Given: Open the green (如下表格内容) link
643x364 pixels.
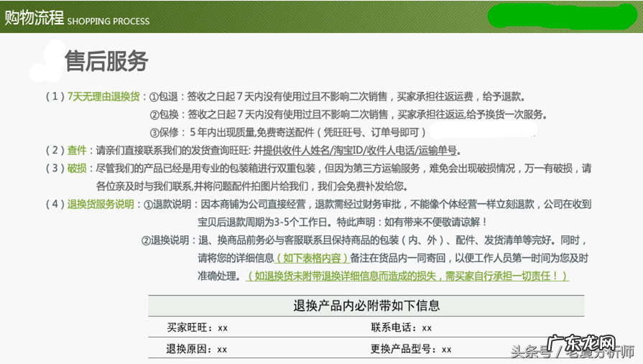Looking at the screenshot, I should (x=311, y=258).
